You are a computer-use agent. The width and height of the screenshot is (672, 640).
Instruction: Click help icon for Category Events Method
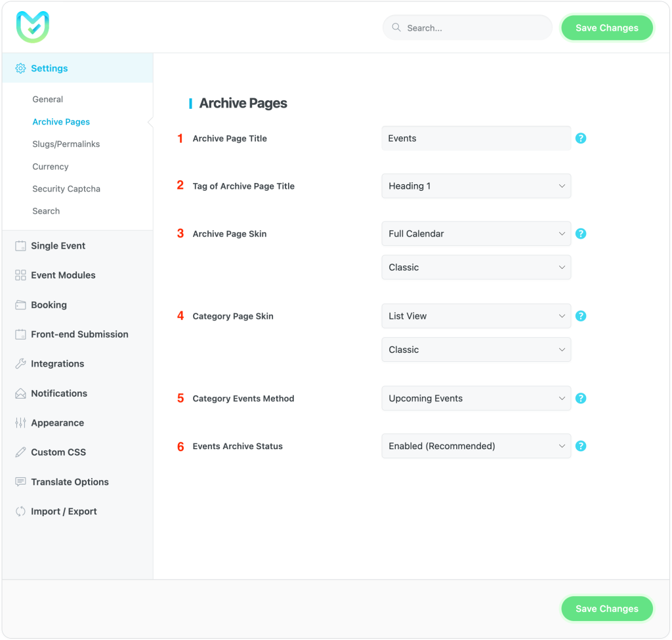pyautogui.click(x=581, y=398)
